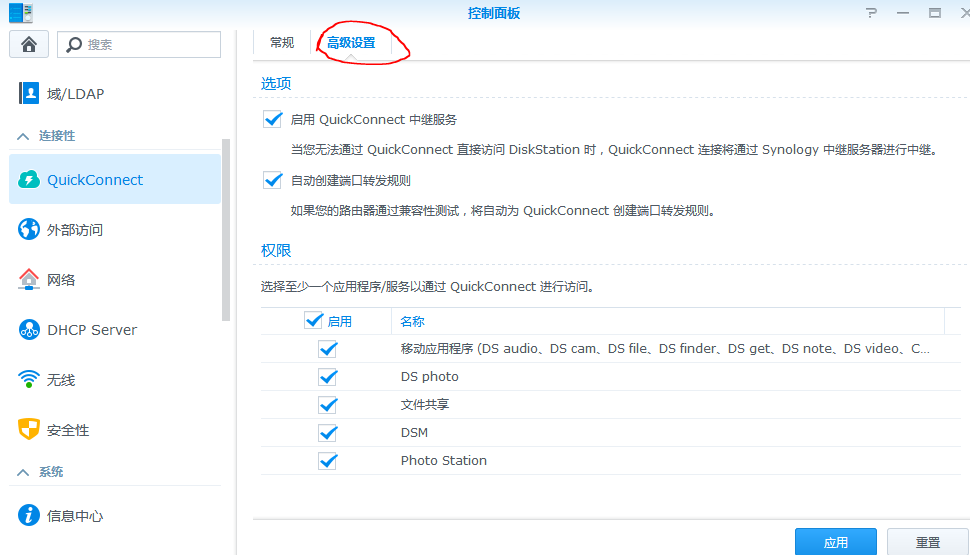970x555 pixels.
Task: Click the globe icon for 外部访问
Action: (28, 230)
